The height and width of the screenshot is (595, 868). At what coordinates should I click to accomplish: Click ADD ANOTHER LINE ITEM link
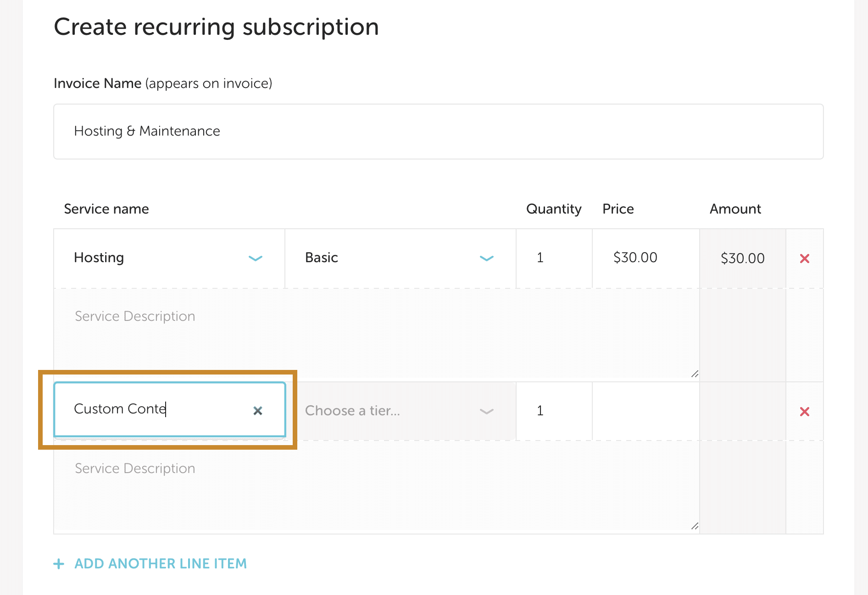coord(161,564)
